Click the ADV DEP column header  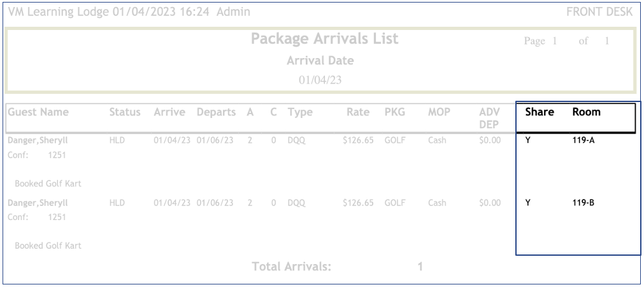pos(490,118)
